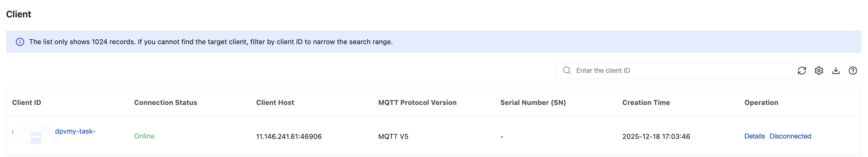The width and height of the screenshot is (868, 157).
Task: Refresh the client list
Action: (x=802, y=71)
